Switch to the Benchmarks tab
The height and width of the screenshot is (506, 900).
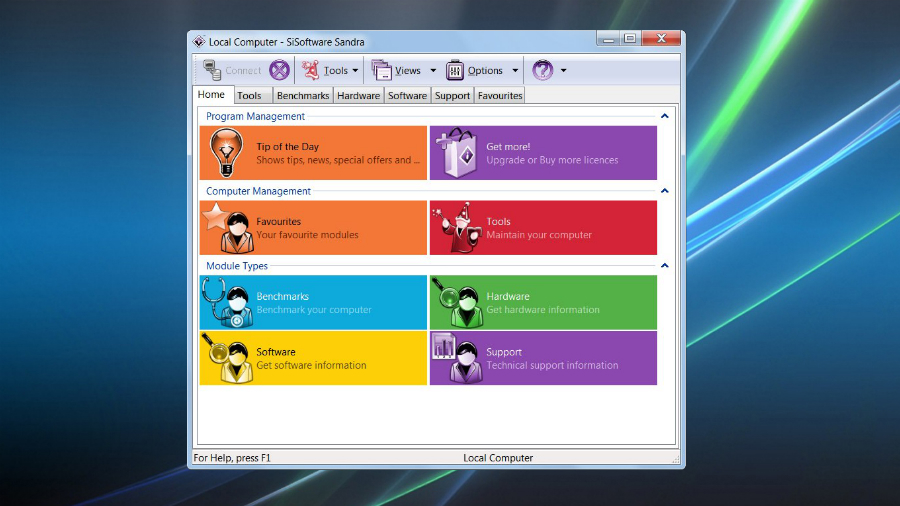tap(302, 96)
